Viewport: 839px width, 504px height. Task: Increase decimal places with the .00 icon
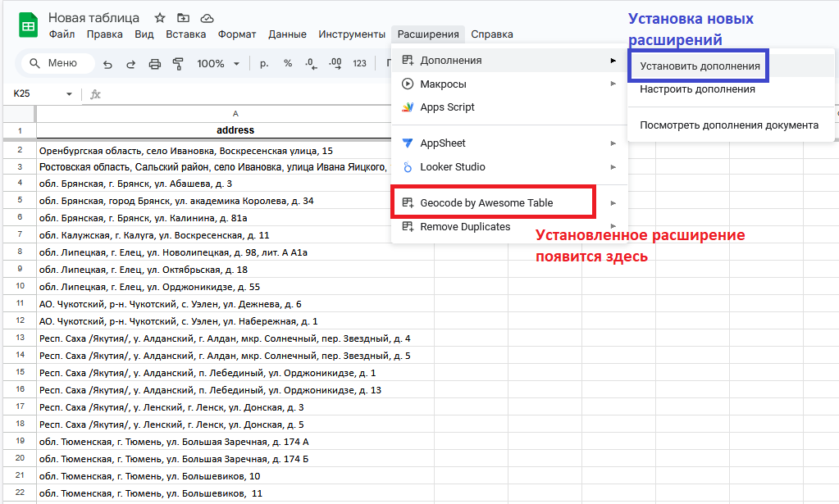[334, 62]
